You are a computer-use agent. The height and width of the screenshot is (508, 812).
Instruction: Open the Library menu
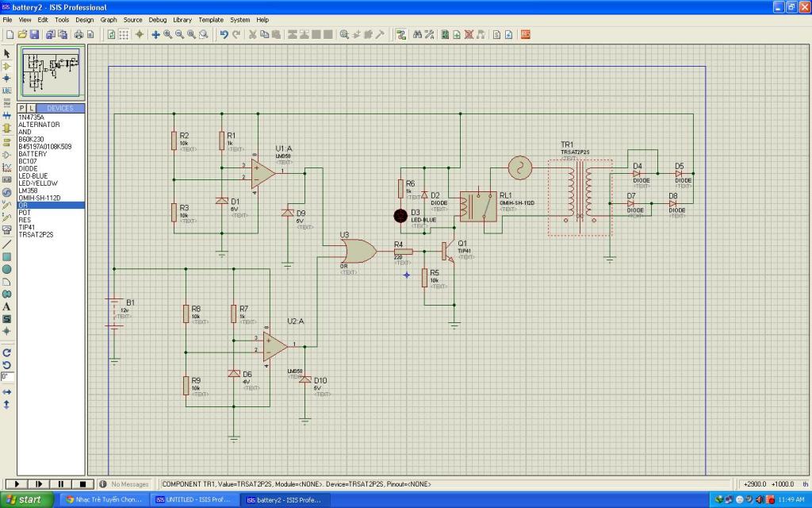[x=182, y=20]
